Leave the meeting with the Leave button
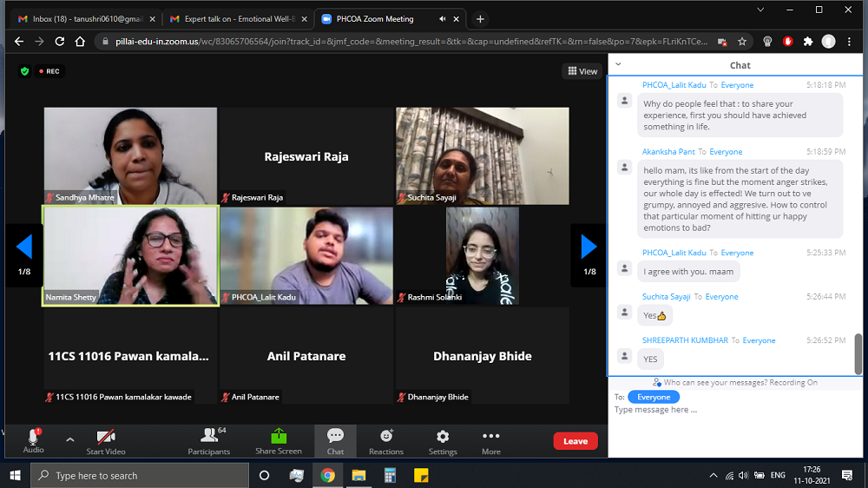 click(x=575, y=441)
